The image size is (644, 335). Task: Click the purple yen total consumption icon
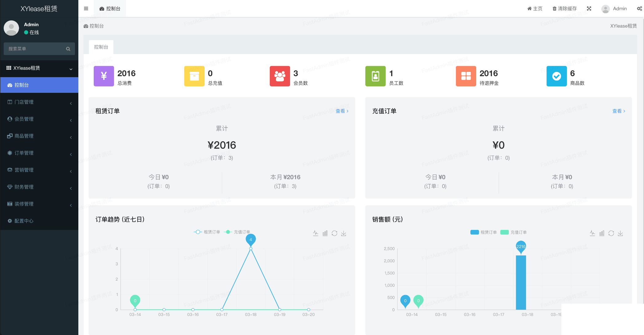tap(104, 76)
